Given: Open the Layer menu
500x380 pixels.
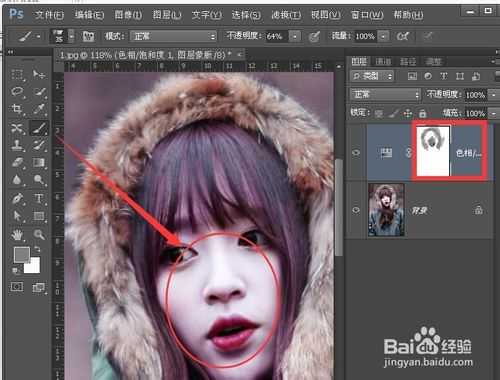Looking at the screenshot, I should [x=167, y=15].
